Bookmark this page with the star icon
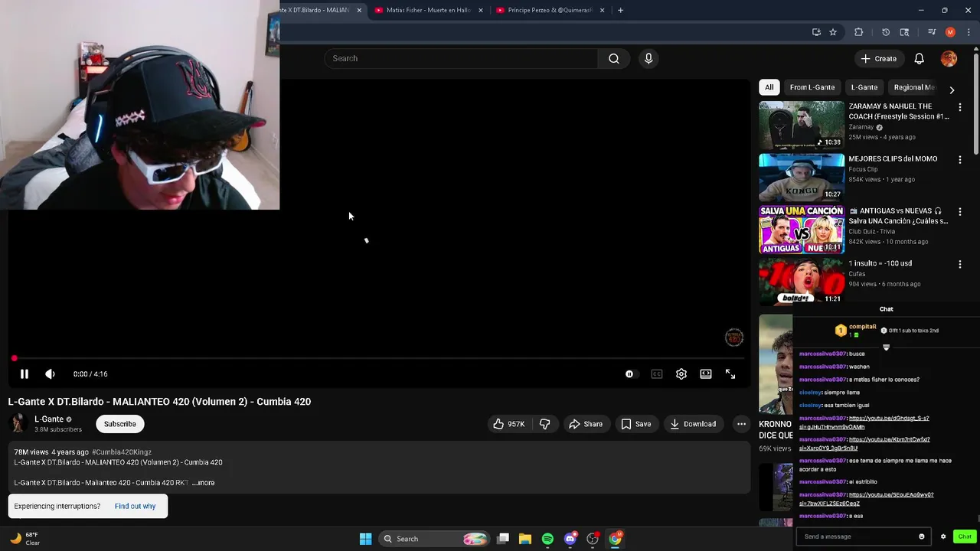Viewport: 980px width, 551px height. click(x=833, y=32)
